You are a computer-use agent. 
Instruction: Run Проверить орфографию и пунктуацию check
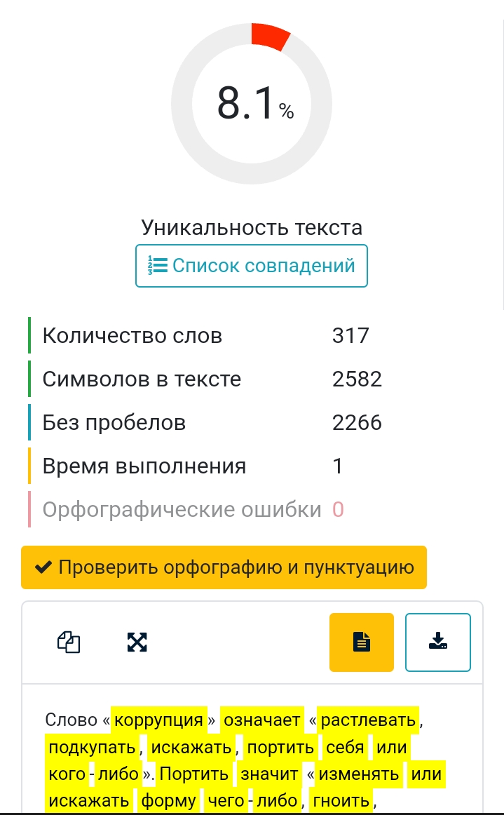pos(224,567)
